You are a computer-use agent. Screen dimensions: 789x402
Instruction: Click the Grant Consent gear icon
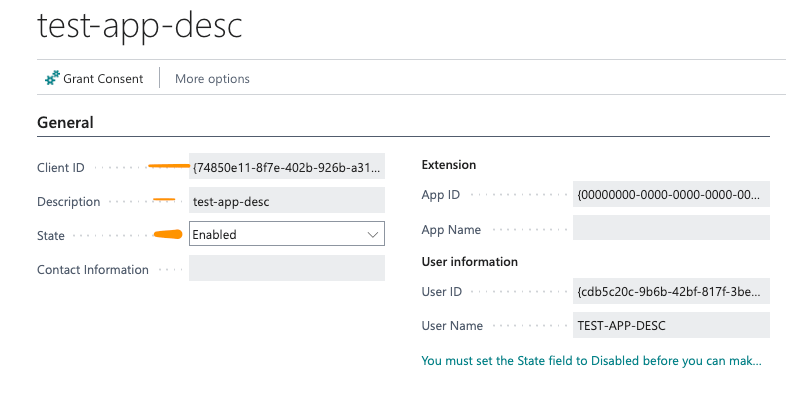[x=52, y=78]
